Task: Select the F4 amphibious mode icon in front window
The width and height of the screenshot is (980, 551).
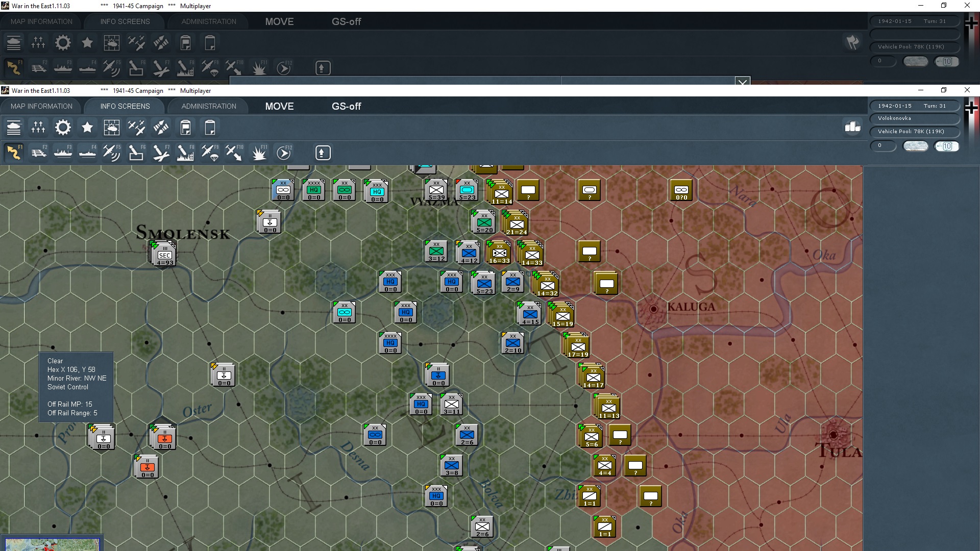Action: coord(88,153)
